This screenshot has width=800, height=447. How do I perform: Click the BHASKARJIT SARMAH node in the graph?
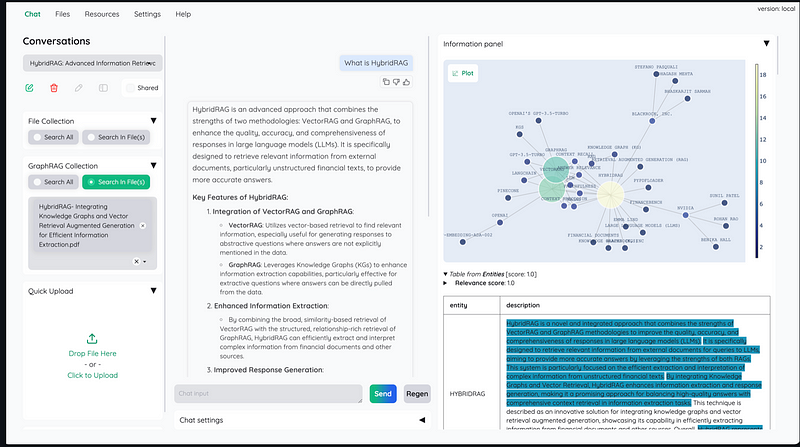click(x=687, y=98)
